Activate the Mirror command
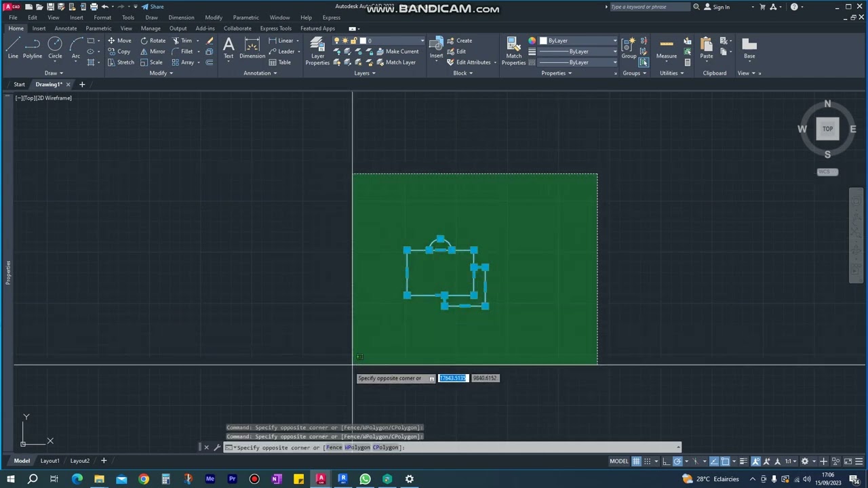 pos(153,52)
